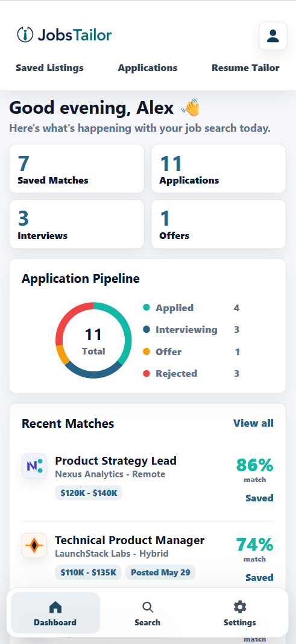The image size is (296, 644).
Task: Go to Dashboard in bottom navigation
Action: click(55, 613)
